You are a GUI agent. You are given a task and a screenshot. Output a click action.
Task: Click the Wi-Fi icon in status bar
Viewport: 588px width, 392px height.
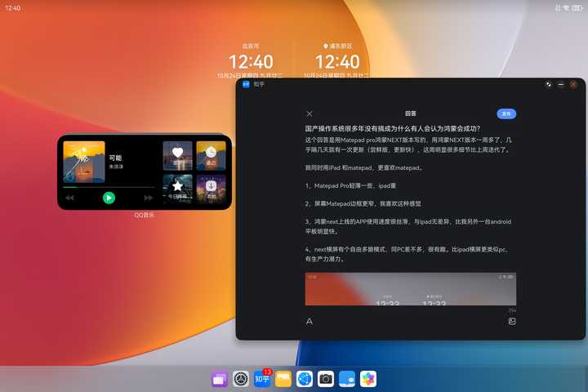point(566,8)
